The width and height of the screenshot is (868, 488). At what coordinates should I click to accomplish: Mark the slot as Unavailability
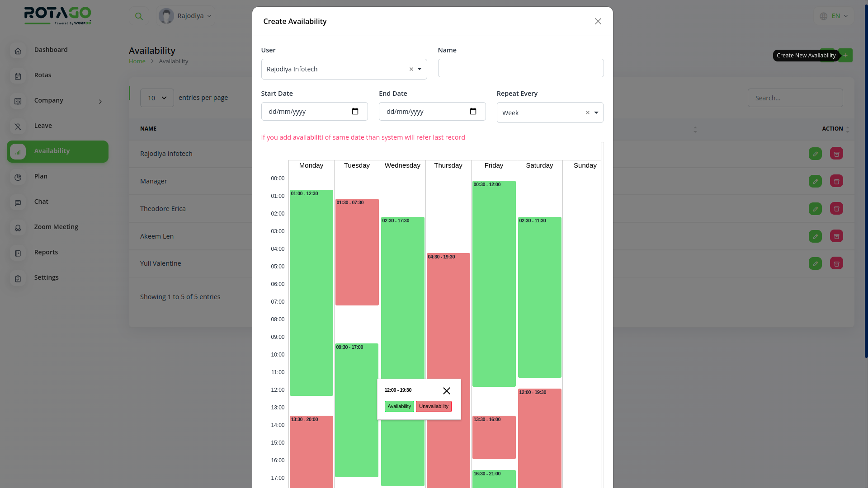tap(433, 406)
